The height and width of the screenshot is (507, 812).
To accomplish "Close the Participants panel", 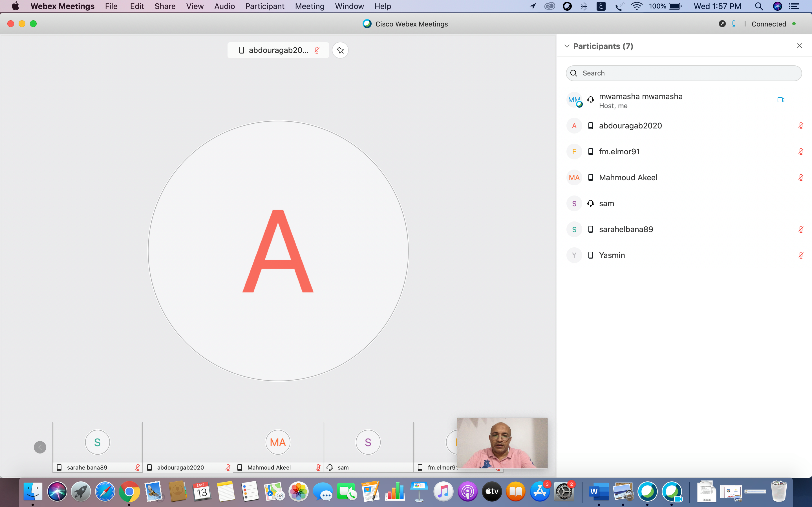I will pyautogui.click(x=799, y=46).
